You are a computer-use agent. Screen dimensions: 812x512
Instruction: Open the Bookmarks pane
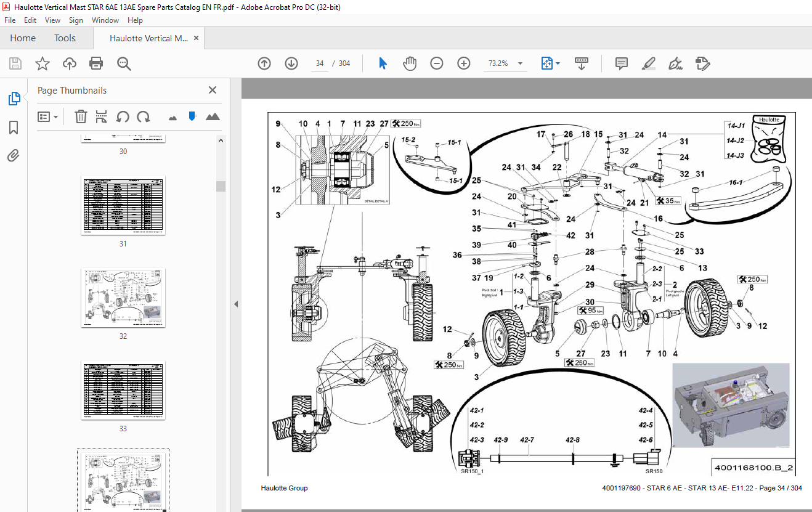(x=14, y=128)
